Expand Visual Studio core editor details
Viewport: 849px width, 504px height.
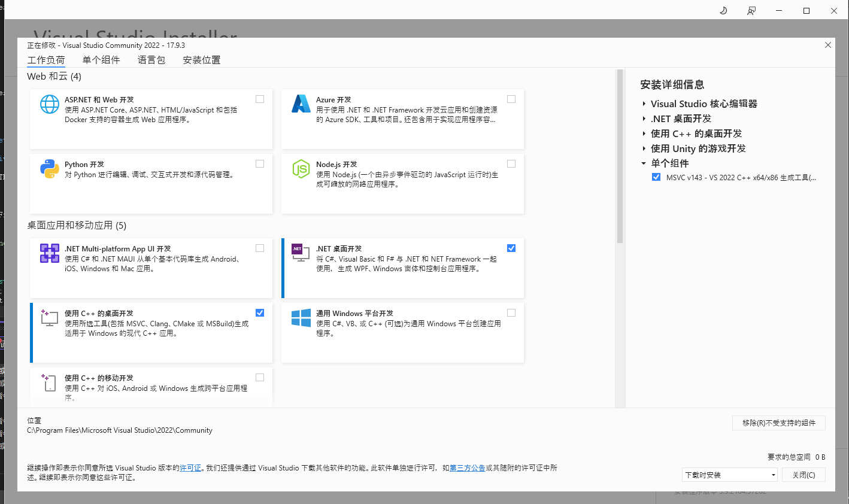(644, 104)
